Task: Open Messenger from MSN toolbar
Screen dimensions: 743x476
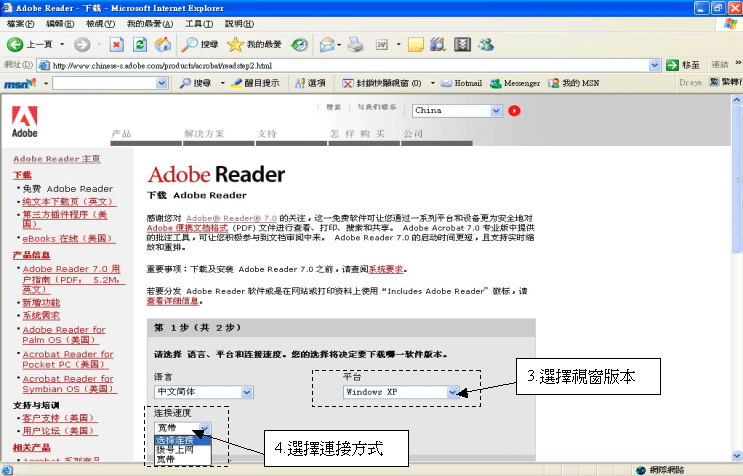Action: [515, 83]
